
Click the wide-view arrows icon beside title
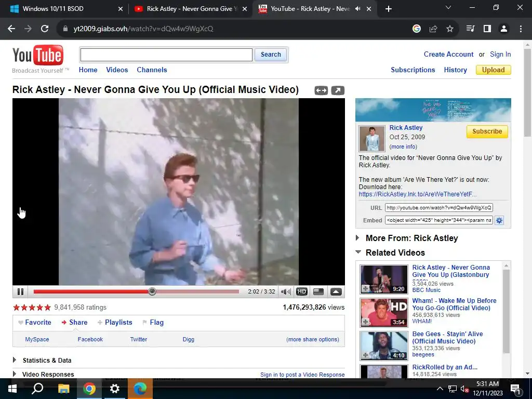click(x=321, y=90)
